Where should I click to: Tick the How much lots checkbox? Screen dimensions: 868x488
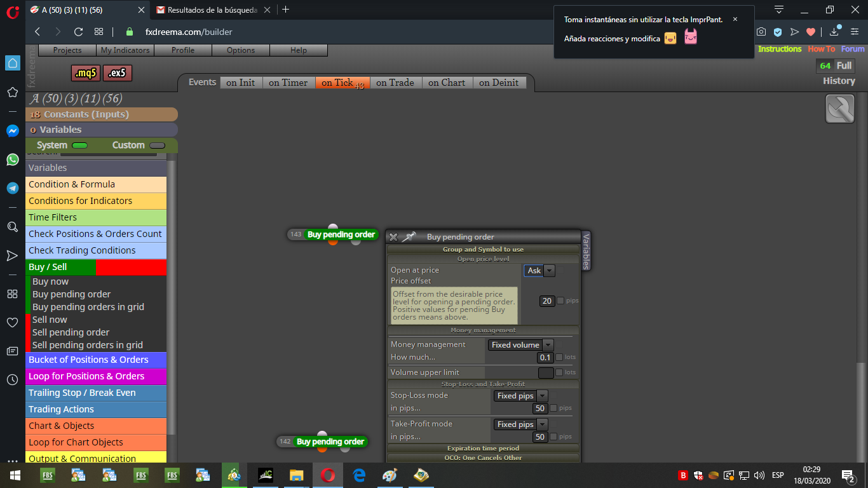pyautogui.click(x=559, y=357)
